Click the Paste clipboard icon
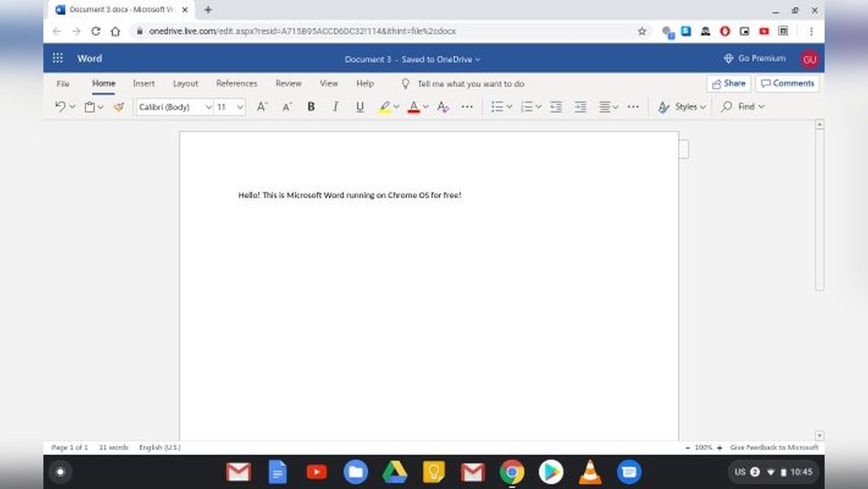This screenshot has height=489, width=868. tap(89, 107)
